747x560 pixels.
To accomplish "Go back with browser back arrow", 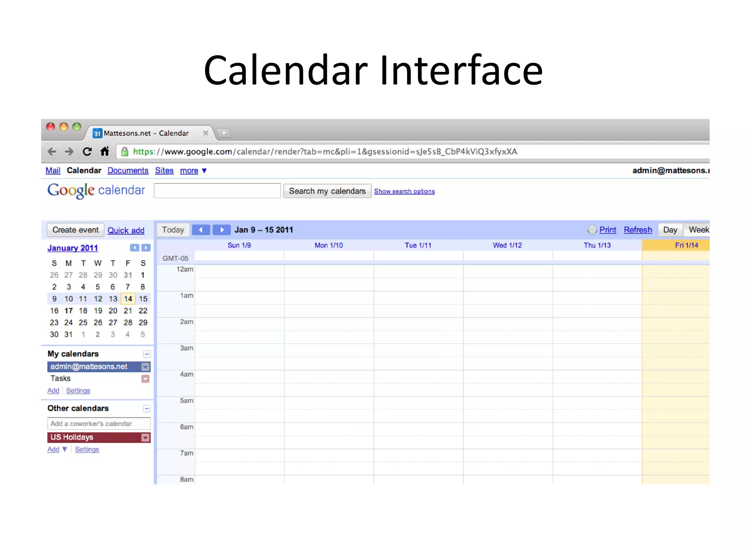I will 52,152.
